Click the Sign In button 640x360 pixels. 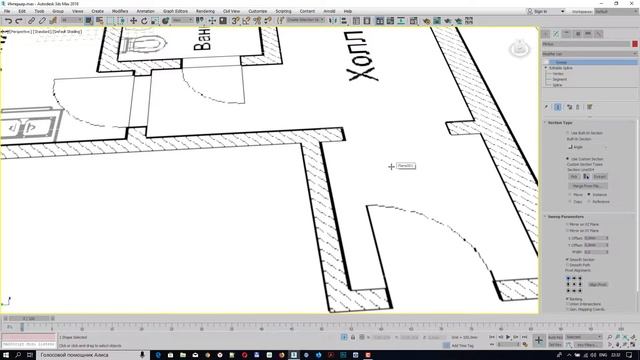coord(541,11)
